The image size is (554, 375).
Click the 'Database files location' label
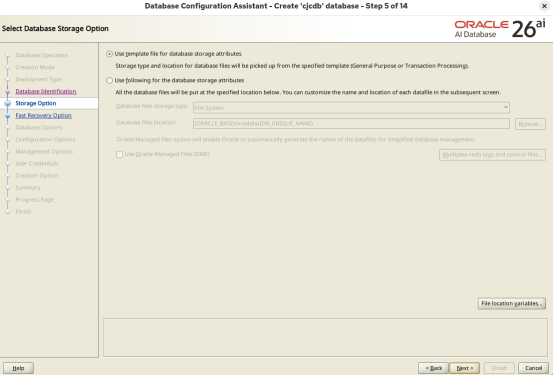(x=146, y=122)
